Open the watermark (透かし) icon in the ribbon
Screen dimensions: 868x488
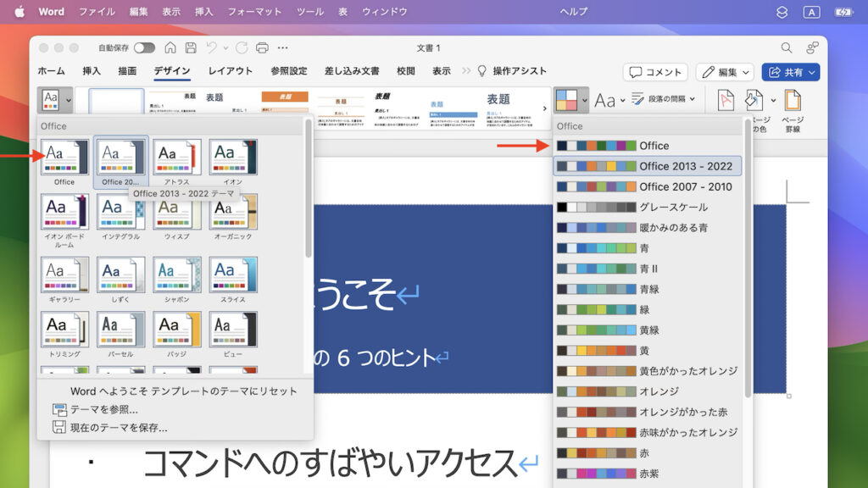coord(726,100)
